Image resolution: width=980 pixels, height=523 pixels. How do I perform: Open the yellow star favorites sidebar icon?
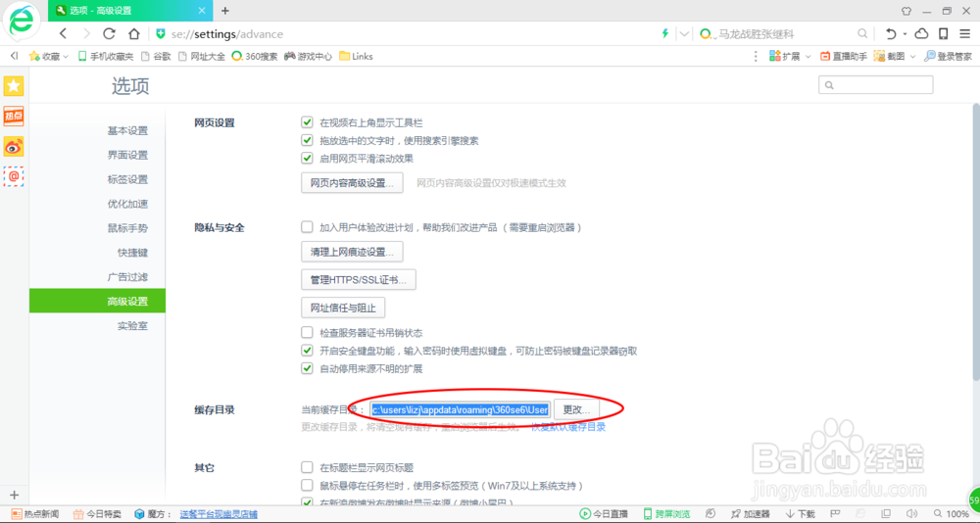click(x=14, y=86)
